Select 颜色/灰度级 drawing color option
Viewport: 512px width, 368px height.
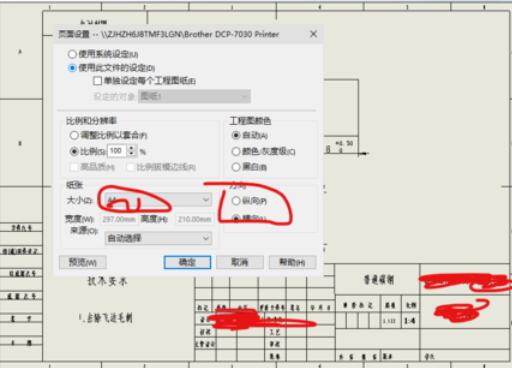coord(236,151)
